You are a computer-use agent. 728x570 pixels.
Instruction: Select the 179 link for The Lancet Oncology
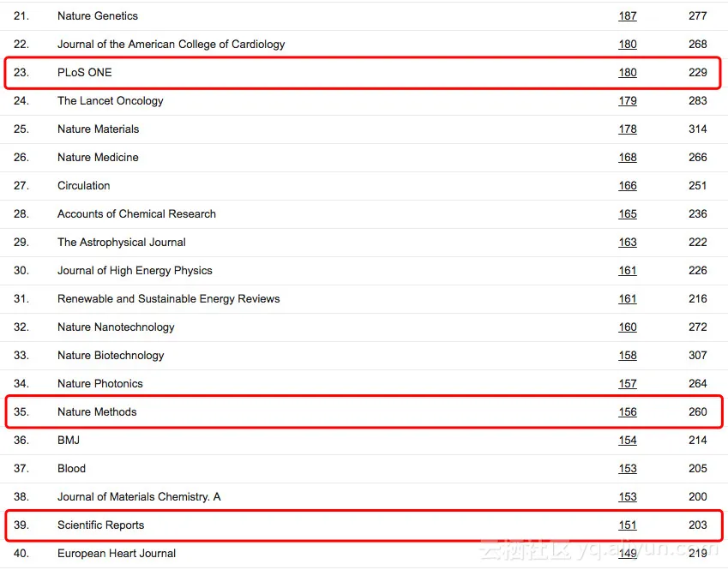pos(628,101)
